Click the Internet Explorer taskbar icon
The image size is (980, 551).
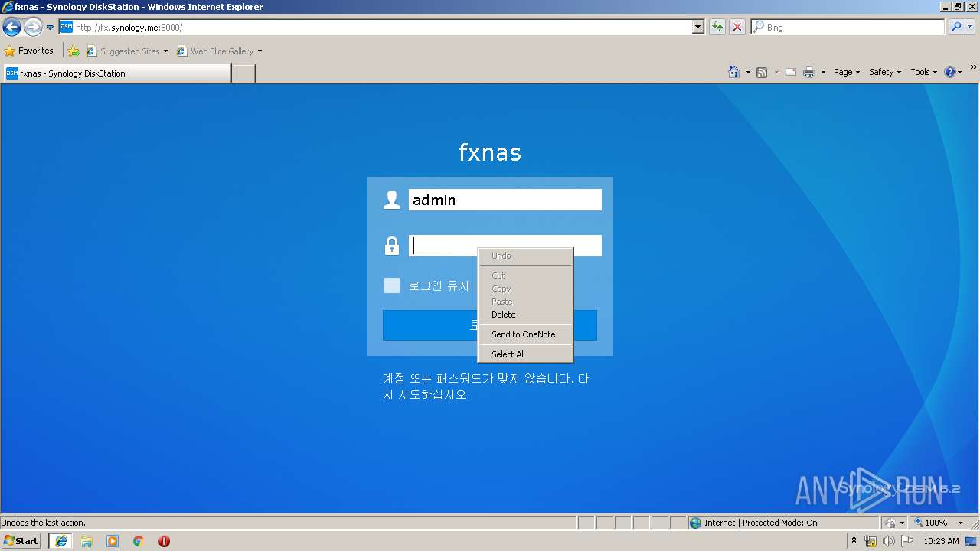pos(61,541)
